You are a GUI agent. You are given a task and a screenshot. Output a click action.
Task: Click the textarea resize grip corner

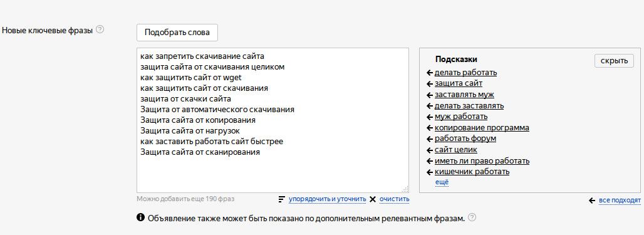(x=405, y=189)
